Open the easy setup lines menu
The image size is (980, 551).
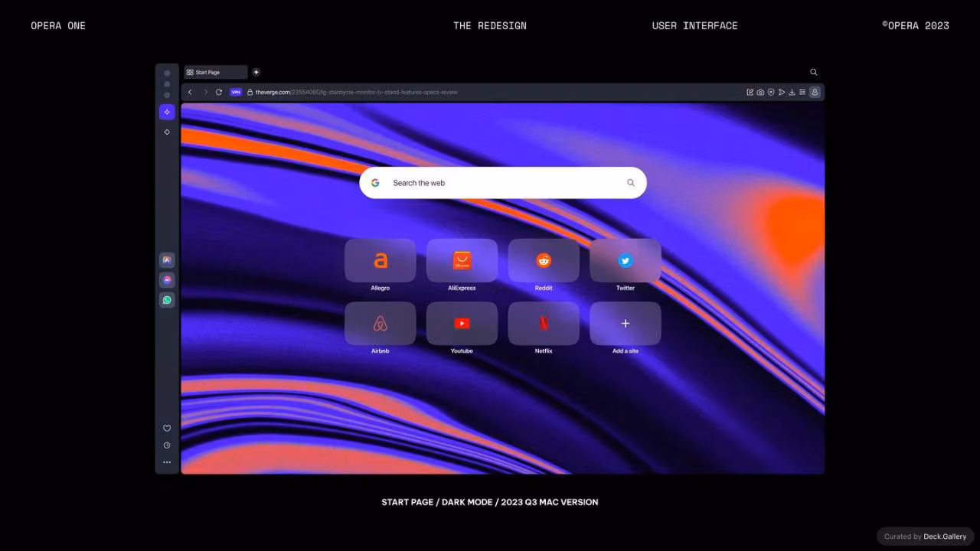click(x=802, y=92)
